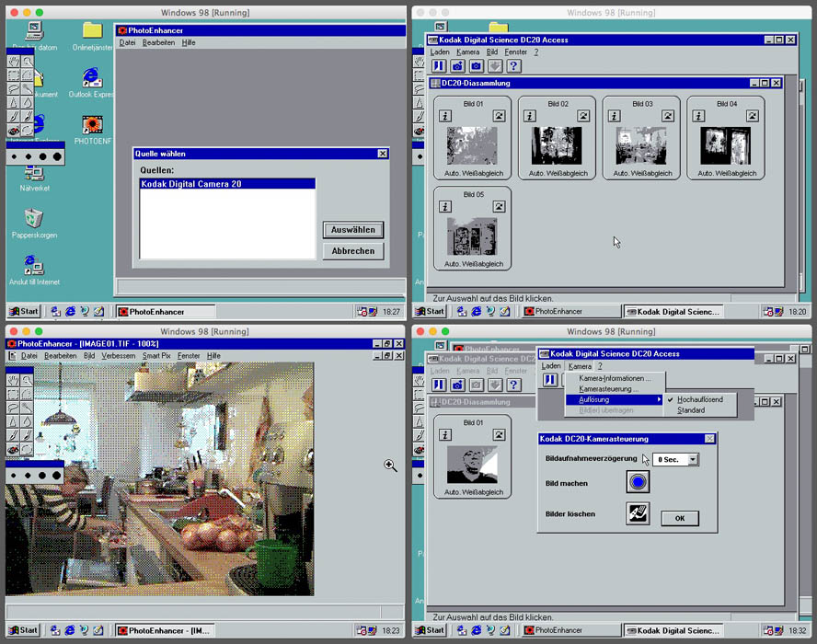The height and width of the screenshot is (644, 817).
Task: Select the Bild 03 thumbnail image
Action: pyautogui.click(x=641, y=146)
